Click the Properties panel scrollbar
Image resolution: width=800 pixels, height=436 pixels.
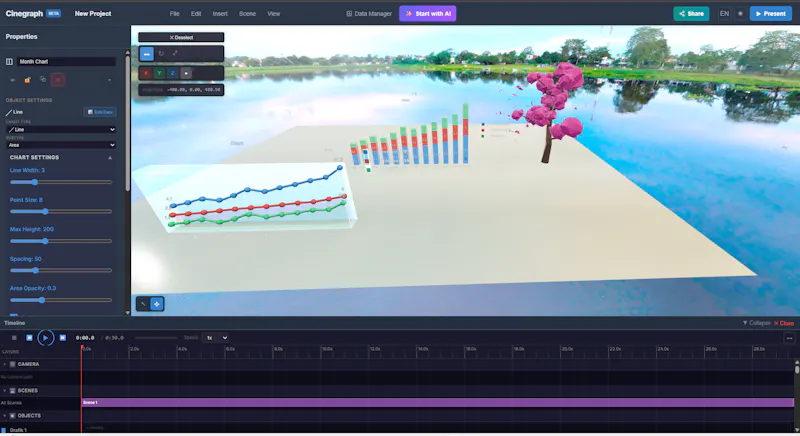coord(128,122)
